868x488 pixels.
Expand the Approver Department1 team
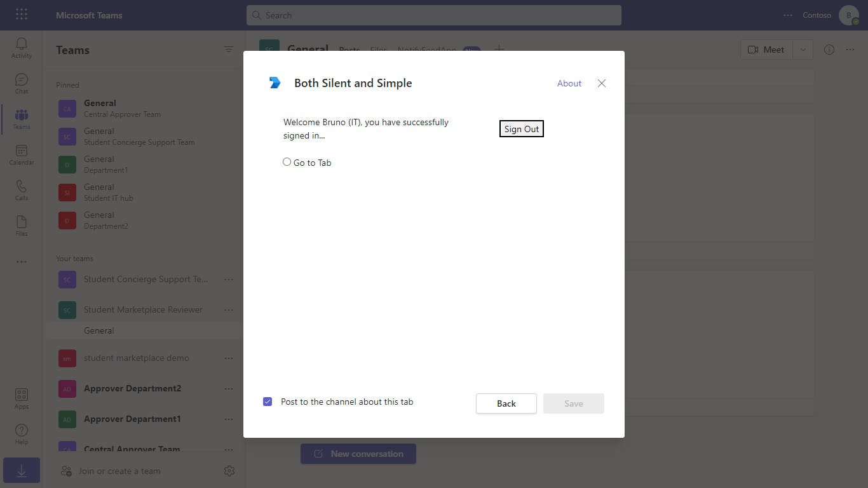coord(132,419)
